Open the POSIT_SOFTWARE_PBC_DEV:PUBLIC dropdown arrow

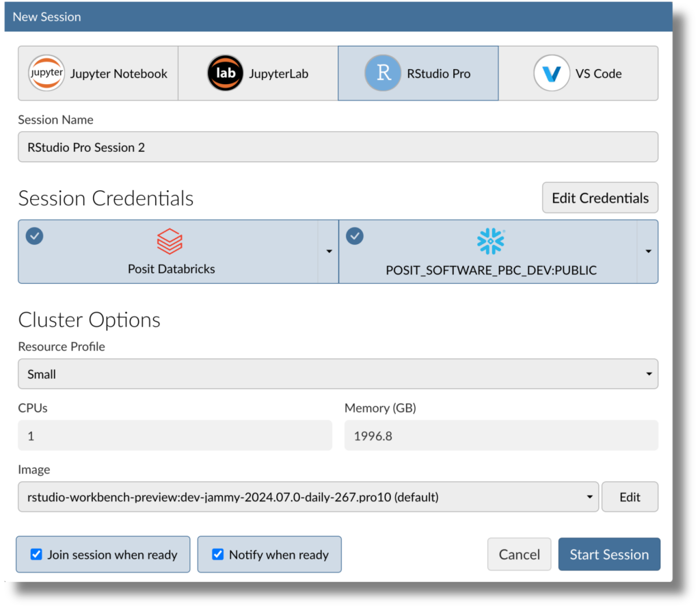pos(647,252)
